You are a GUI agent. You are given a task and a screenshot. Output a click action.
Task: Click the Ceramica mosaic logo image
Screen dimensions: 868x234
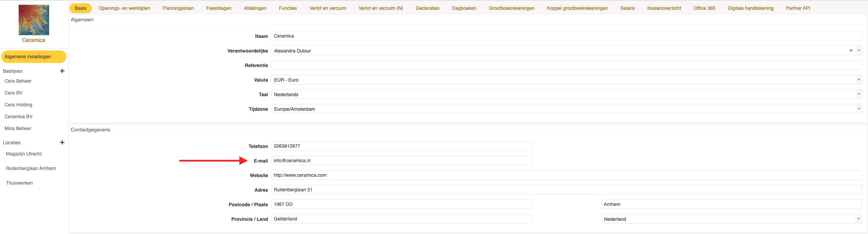34,20
